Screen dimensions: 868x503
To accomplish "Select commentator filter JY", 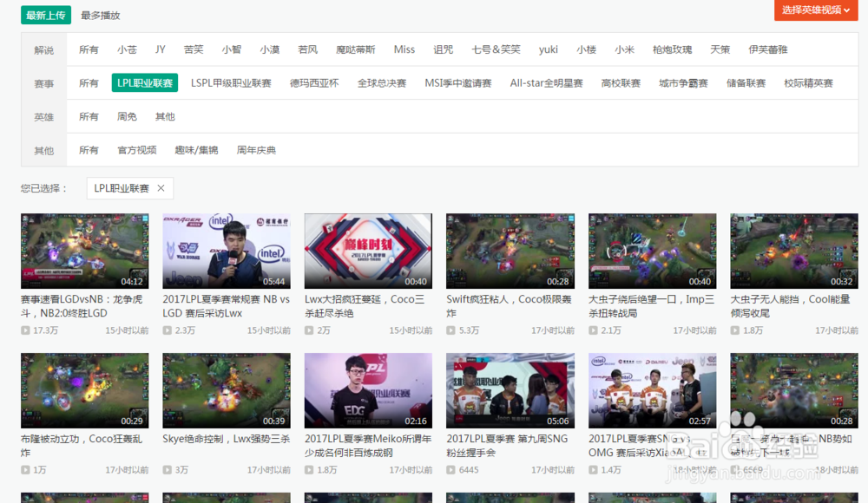I will [x=160, y=49].
